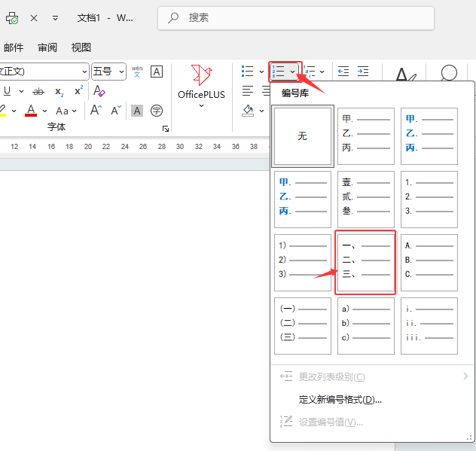Click the clear all formatting icon
Screen dimensions: 476x451
(99, 91)
